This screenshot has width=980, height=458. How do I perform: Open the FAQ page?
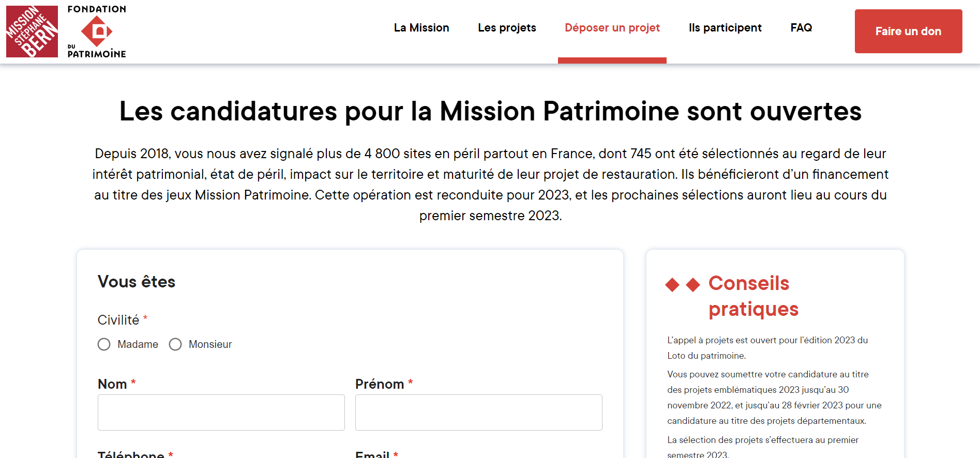(801, 28)
